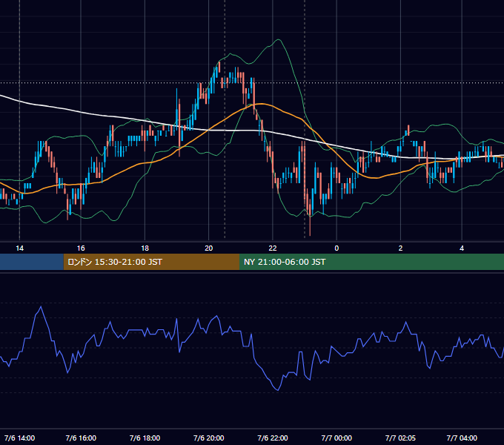Viewport: 504px width, 445px height.
Task: Click the 7/6 16:00 date label
Action: [x=81, y=438]
